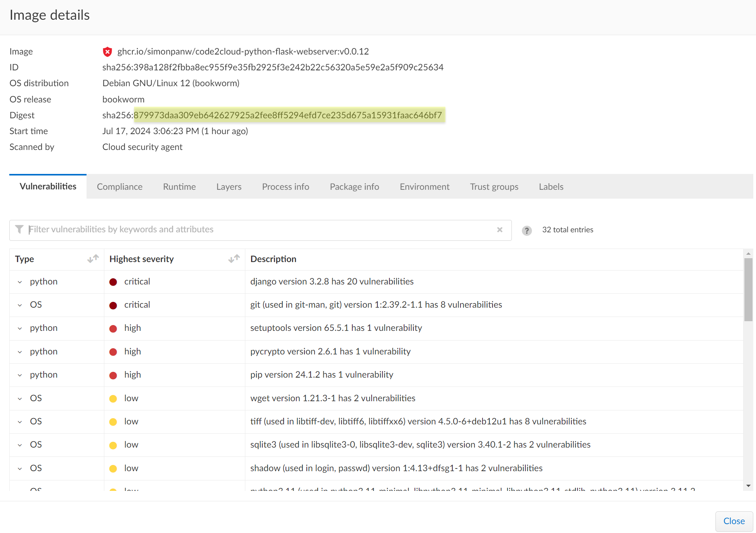Open the help question mark icon
Screen dimensions: 756x533
pos(527,230)
